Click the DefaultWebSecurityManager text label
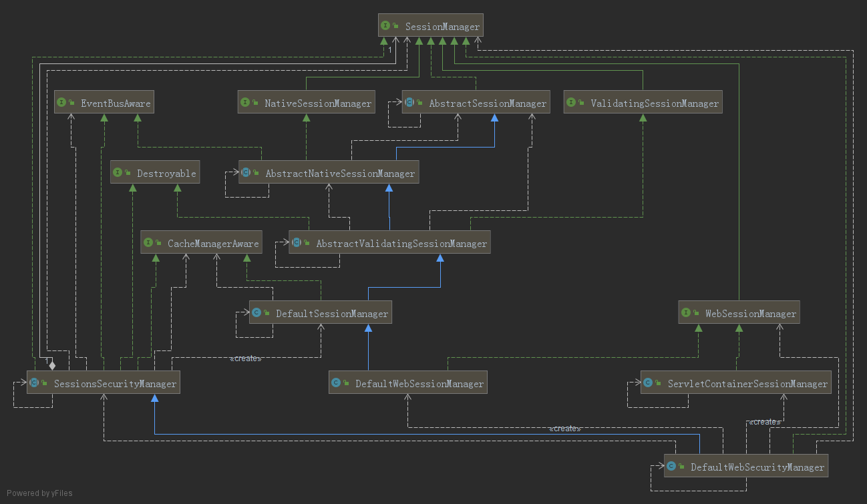Screen dimensions: 867x504 coord(757,467)
